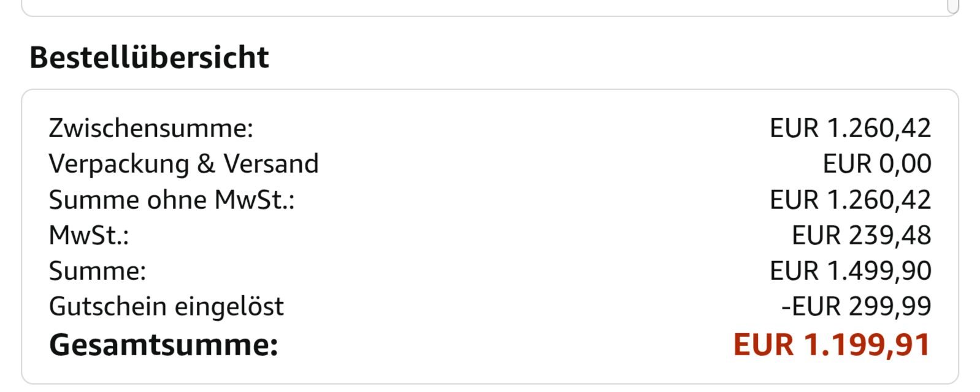Click the Bestellübersicht heading

(x=149, y=58)
